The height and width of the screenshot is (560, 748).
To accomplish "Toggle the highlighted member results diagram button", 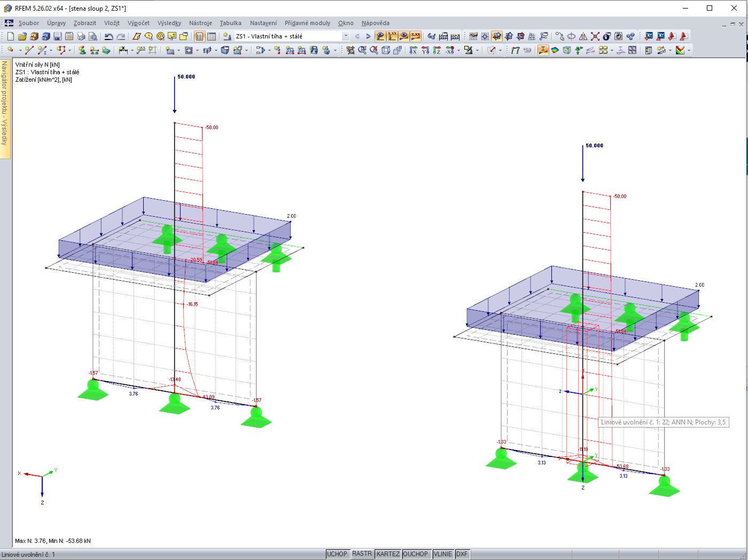I will tap(543, 50).
